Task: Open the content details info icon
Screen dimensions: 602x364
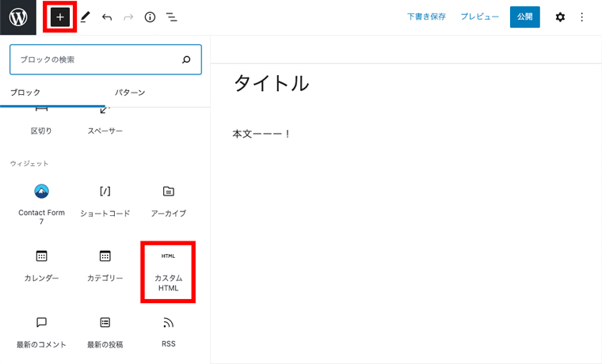Action: coord(150,17)
